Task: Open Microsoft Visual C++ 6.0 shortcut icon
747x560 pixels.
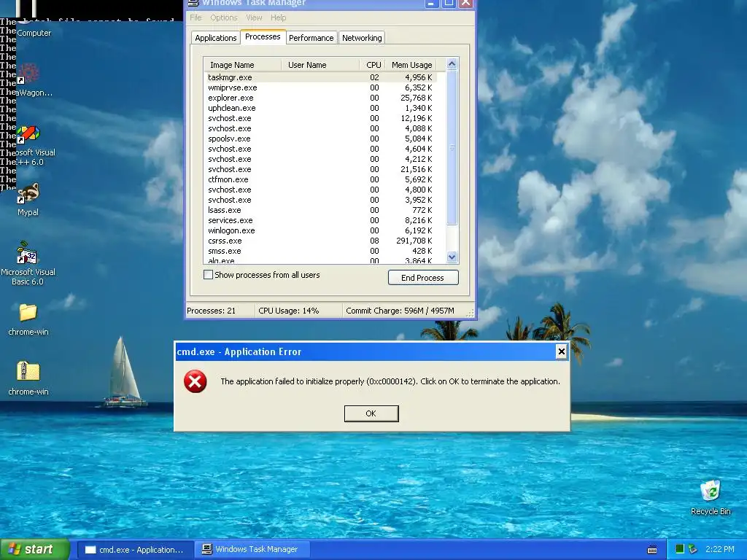Action: pyautogui.click(x=28, y=134)
